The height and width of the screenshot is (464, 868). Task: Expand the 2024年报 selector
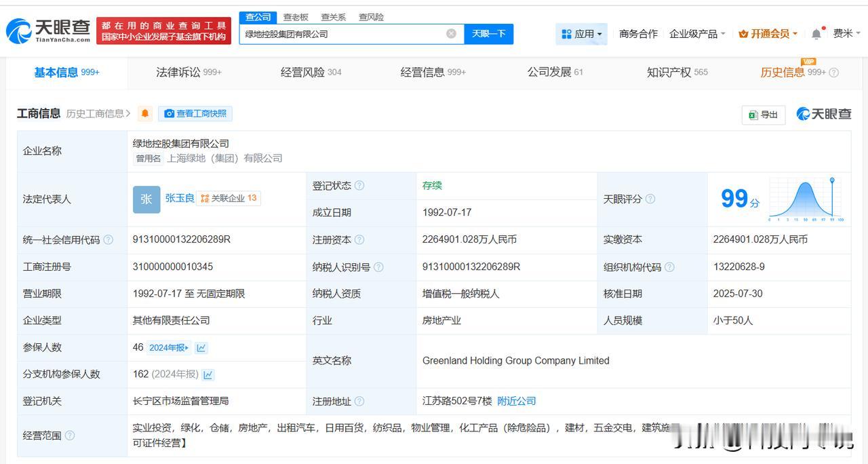(170, 347)
